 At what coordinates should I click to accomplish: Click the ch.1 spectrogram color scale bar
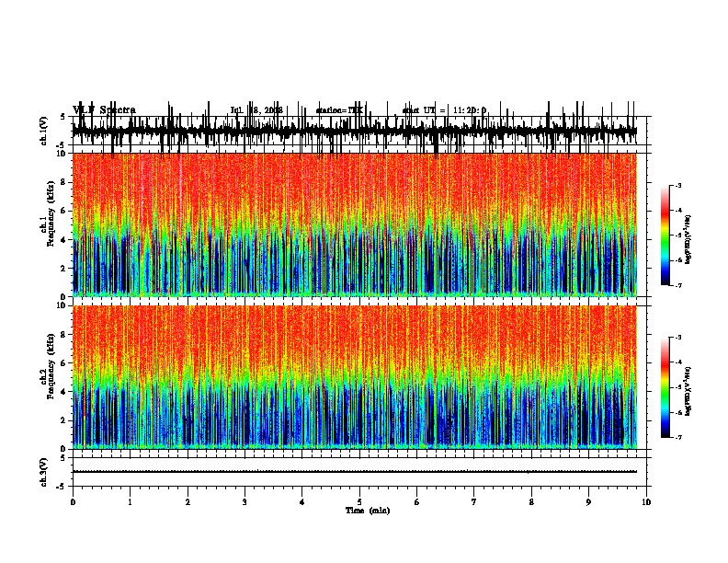665,235
